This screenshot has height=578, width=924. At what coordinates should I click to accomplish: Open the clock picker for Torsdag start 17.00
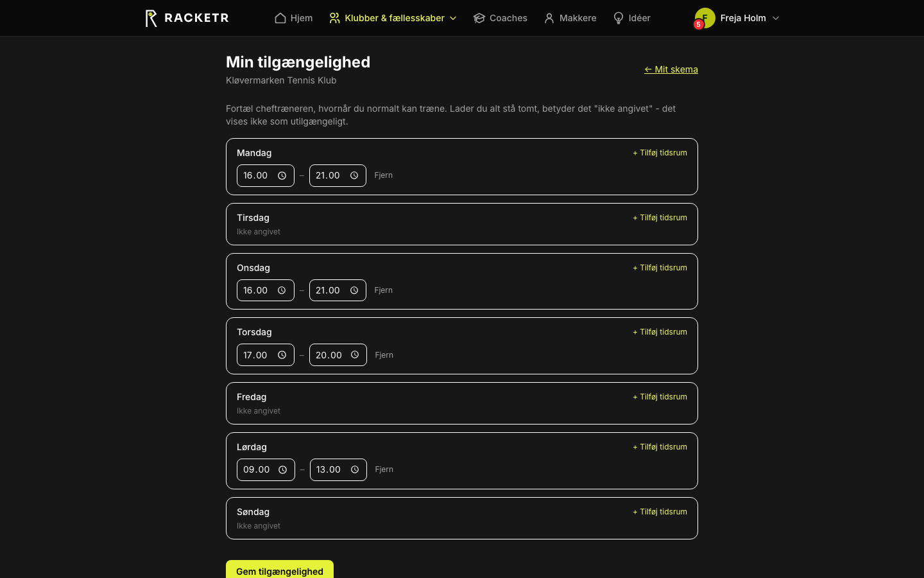(x=282, y=355)
